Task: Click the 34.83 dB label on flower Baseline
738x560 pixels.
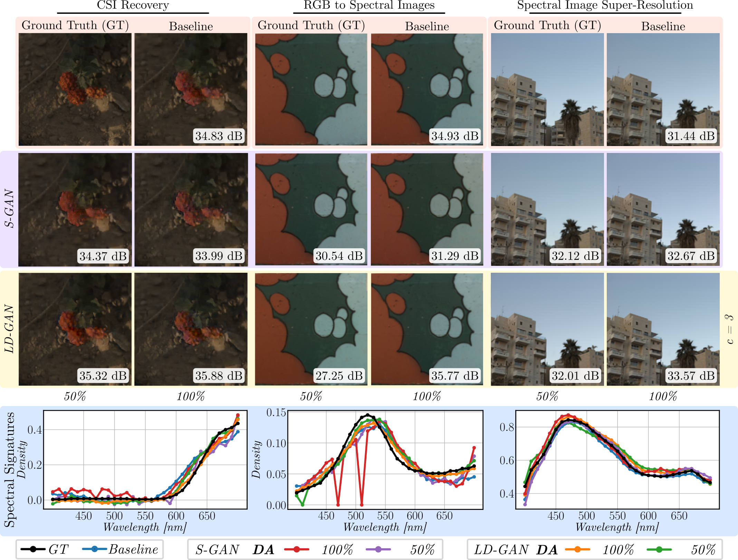Action: point(219,136)
